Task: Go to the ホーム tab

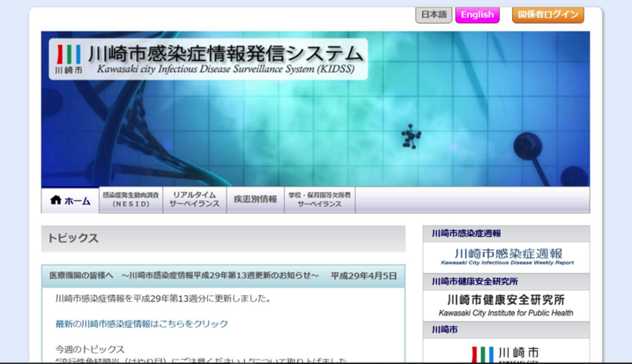Action: (70, 200)
